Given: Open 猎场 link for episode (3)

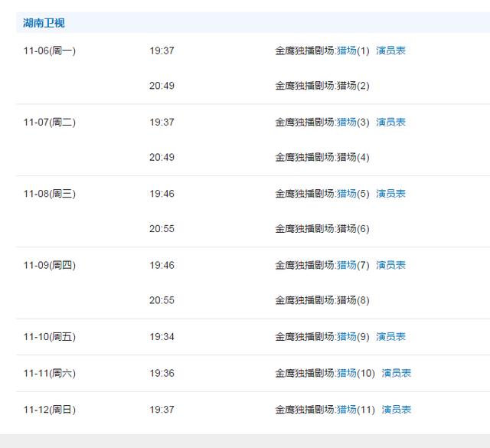Looking at the screenshot, I should click(347, 122).
